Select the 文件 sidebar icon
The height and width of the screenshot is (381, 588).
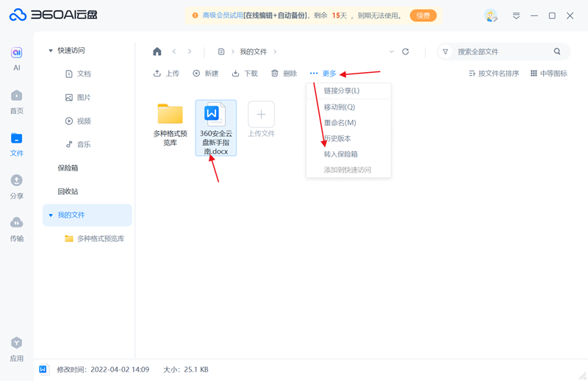[16, 144]
